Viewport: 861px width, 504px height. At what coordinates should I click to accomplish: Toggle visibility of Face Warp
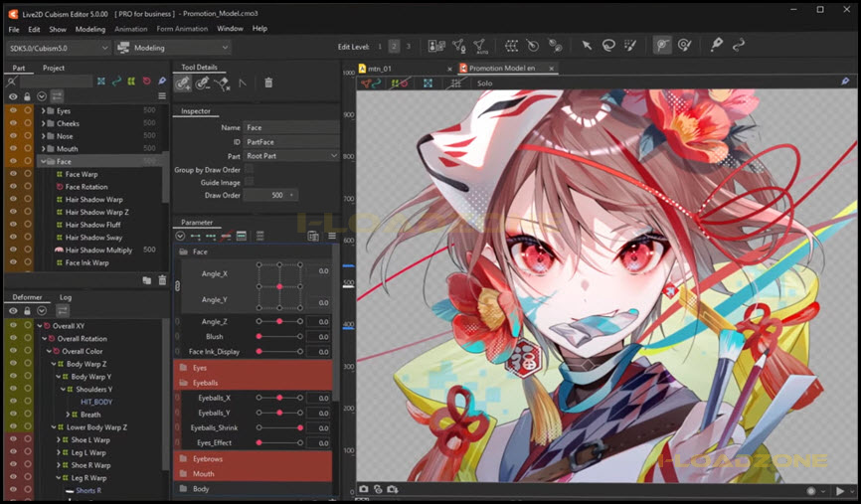(13, 174)
